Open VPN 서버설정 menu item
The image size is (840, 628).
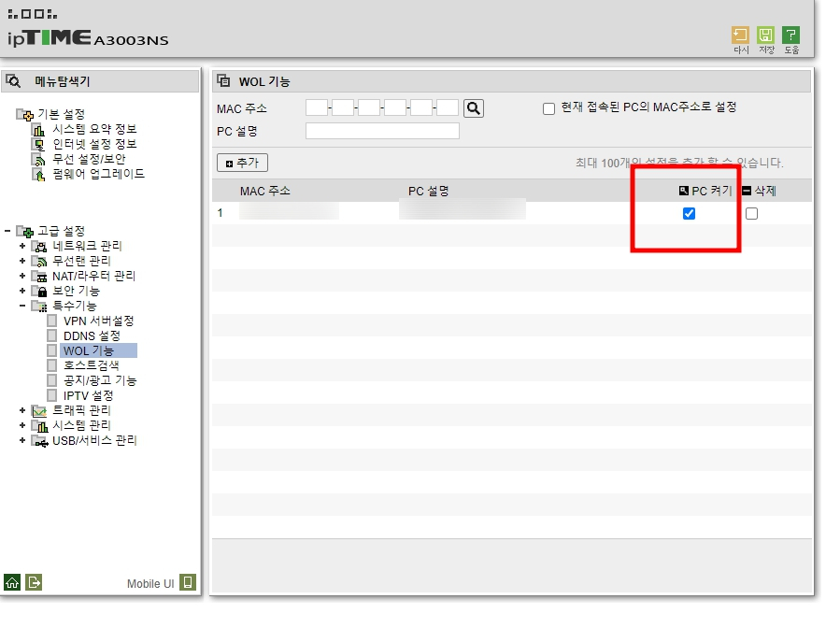click(x=98, y=321)
